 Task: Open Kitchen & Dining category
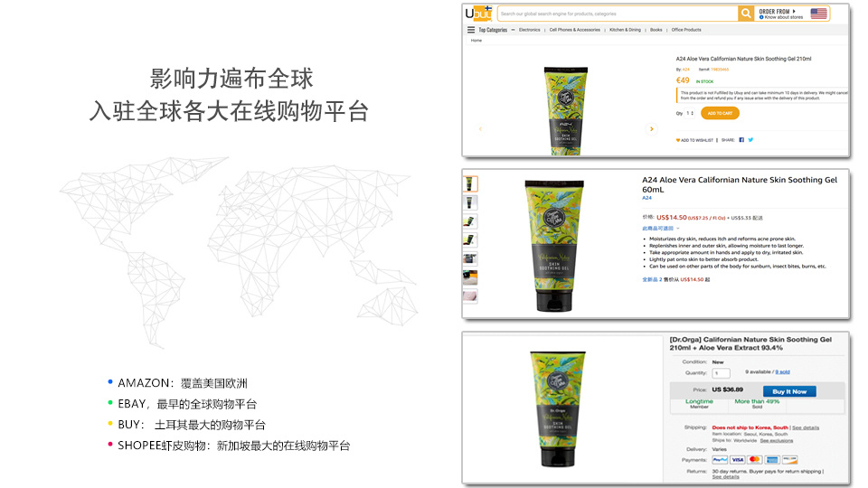pyautogui.click(x=625, y=30)
